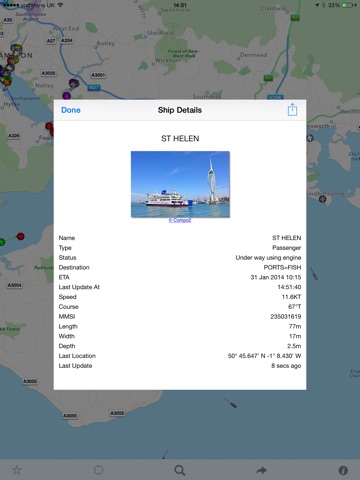The image size is (360, 480).
Task: Open the search magnifier icon
Action: 180,470
